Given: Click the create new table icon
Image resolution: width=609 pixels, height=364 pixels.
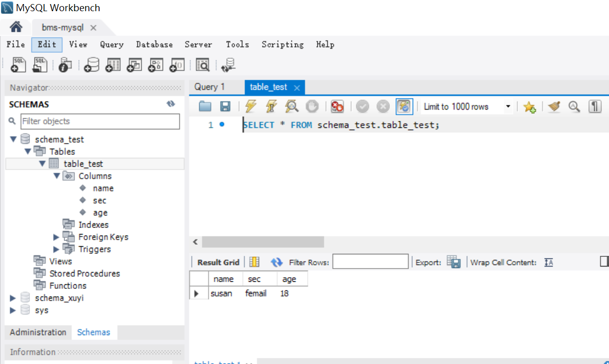Looking at the screenshot, I should click(x=113, y=64).
